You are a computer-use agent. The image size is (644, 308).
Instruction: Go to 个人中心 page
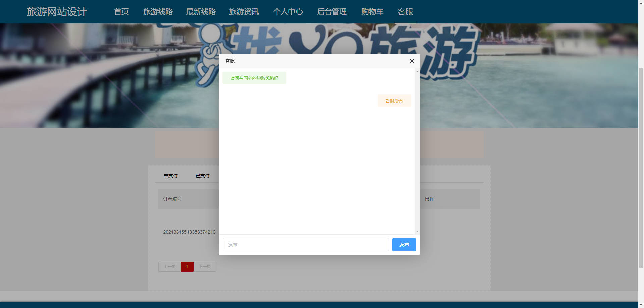288,12
